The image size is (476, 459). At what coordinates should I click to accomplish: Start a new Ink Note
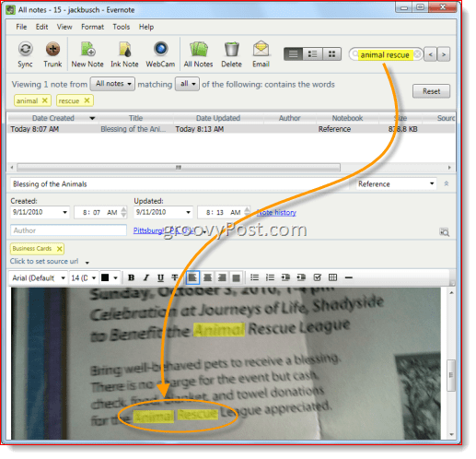click(124, 49)
